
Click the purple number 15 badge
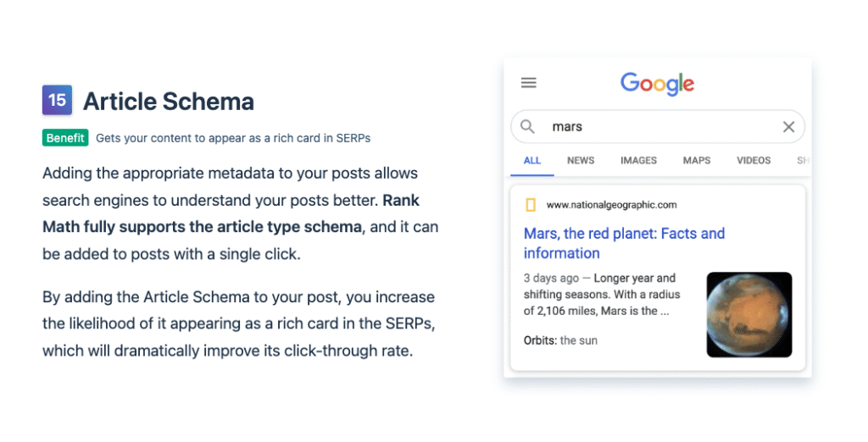57,101
